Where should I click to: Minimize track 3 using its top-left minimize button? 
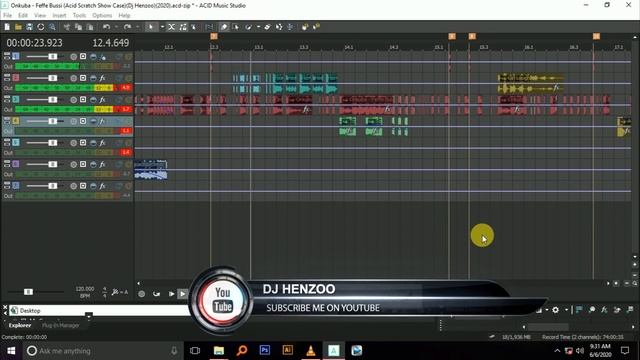pos(7,97)
